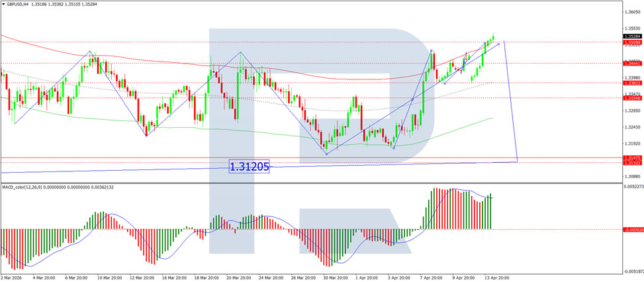Click the 1.36050 price axis value

[x=633, y=12]
